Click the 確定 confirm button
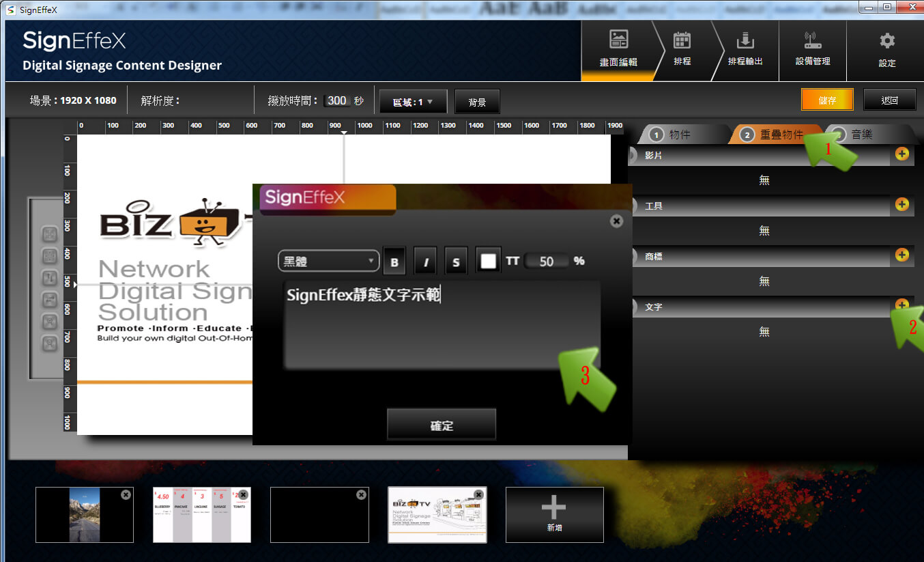The width and height of the screenshot is (924, 562). (x=442, y=425)
